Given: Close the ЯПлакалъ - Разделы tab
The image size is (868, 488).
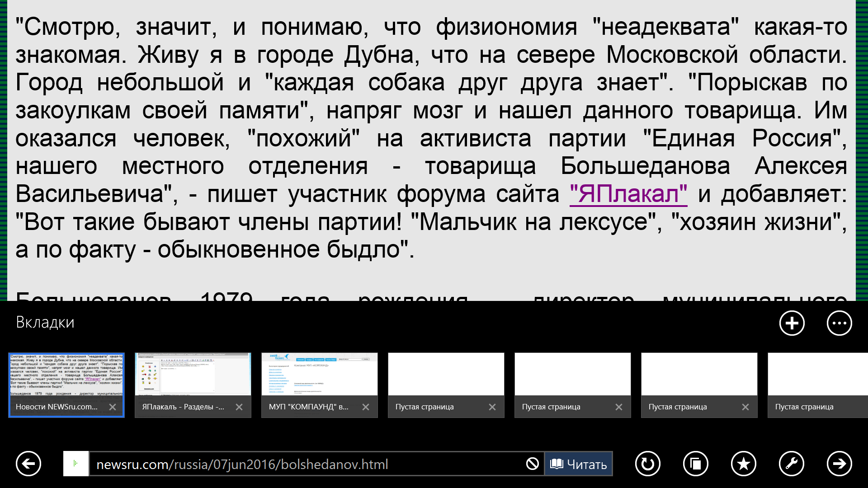Looking at the screenshot, I should click(239, 407).
